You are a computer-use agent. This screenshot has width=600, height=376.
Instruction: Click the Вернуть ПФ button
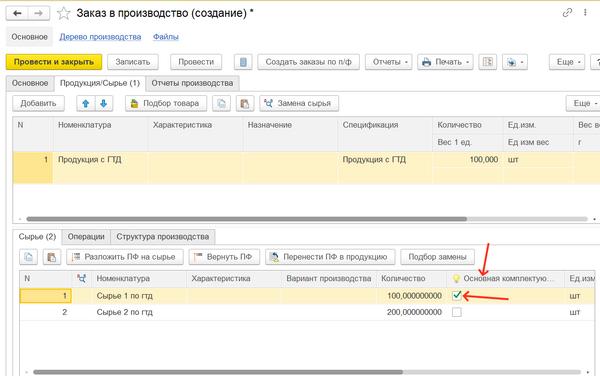[x=224, y=257]
